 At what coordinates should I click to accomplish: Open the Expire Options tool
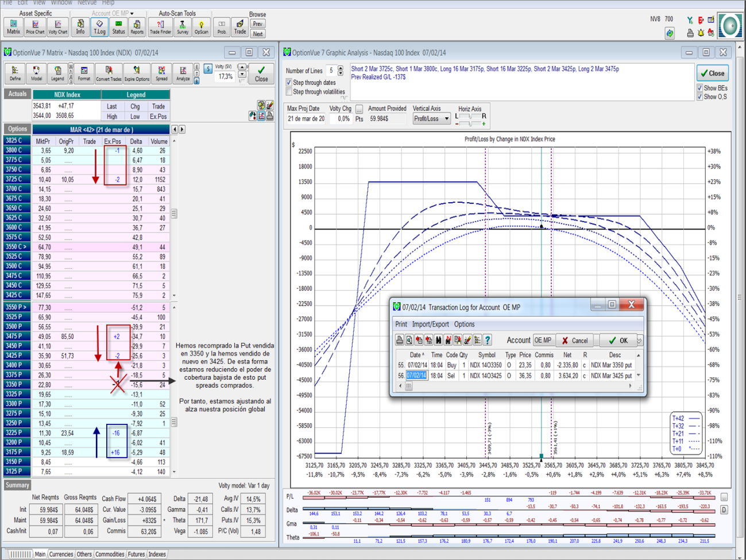pyautogui.click(x=137, y=74)
